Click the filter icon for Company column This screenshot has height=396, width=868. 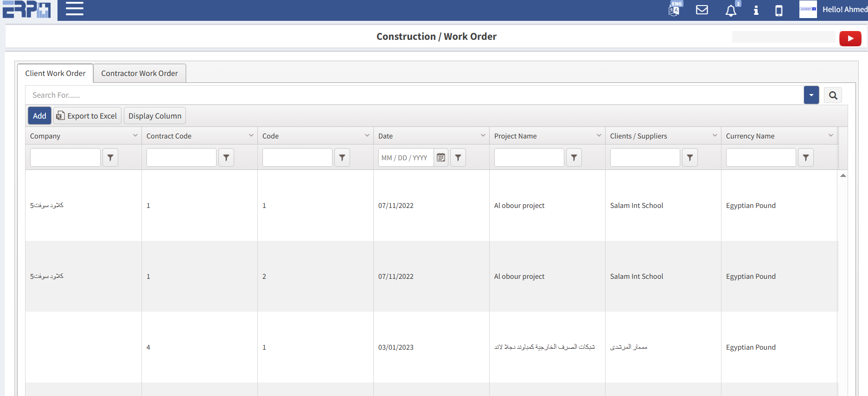pyautogui.click(x=110, y=157)
